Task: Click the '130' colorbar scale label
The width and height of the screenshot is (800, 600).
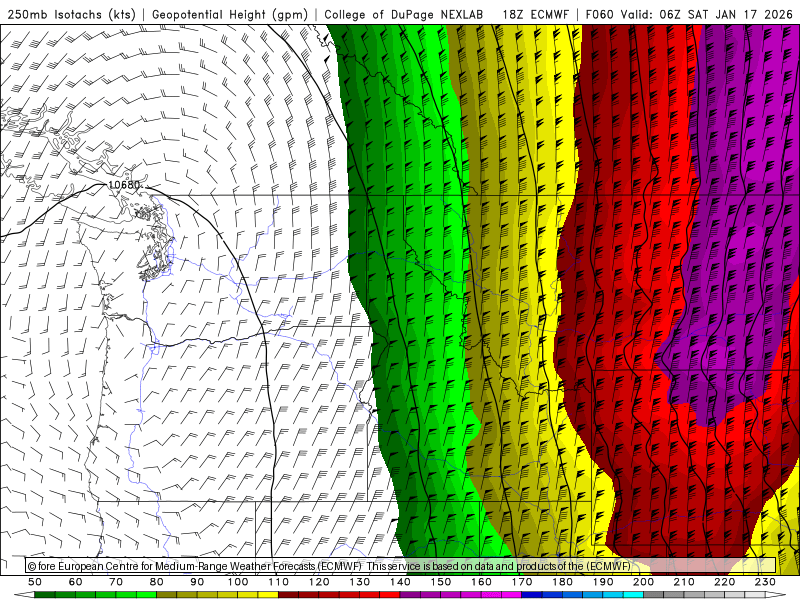Action: point(360,582)
